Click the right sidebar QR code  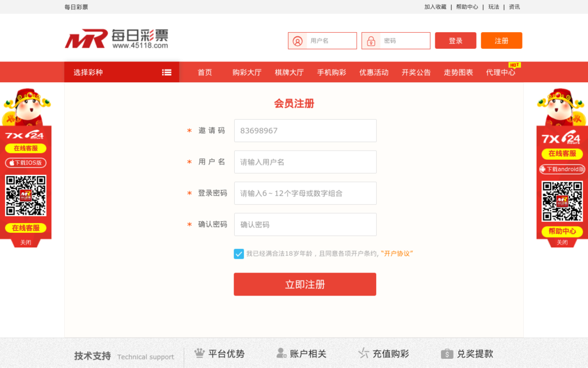(562, 201)
